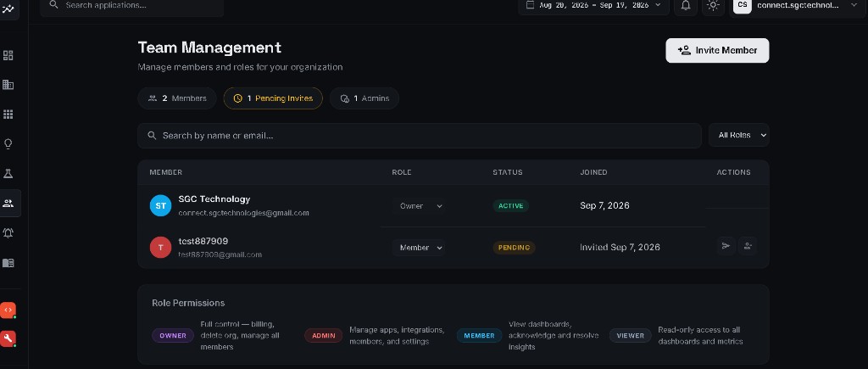Click the ROLE column header
Image resolution: width=868 pixels, height=369 pixels.
point(401,172)
